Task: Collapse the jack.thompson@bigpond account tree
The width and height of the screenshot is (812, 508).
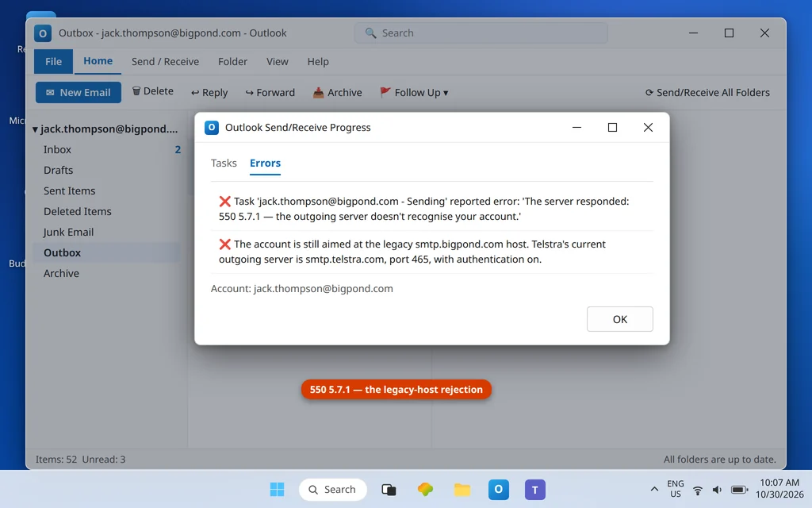Action: (35, 129)
